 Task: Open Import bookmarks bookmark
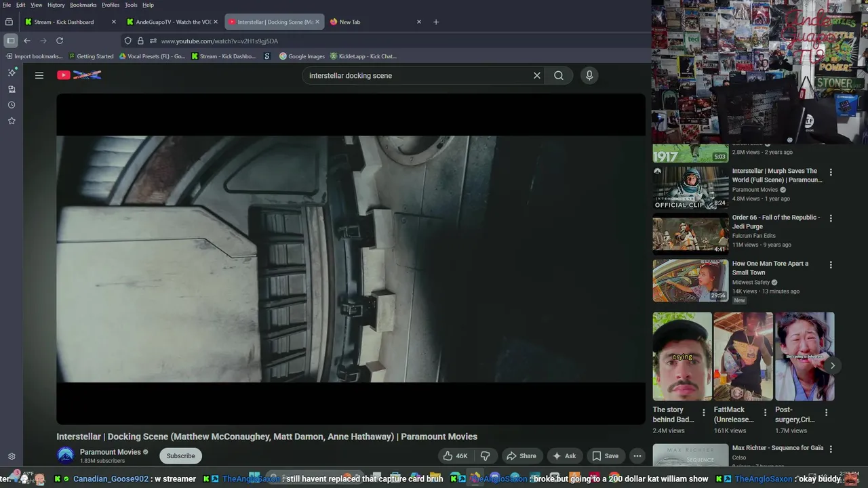click(x=34, y=56)
